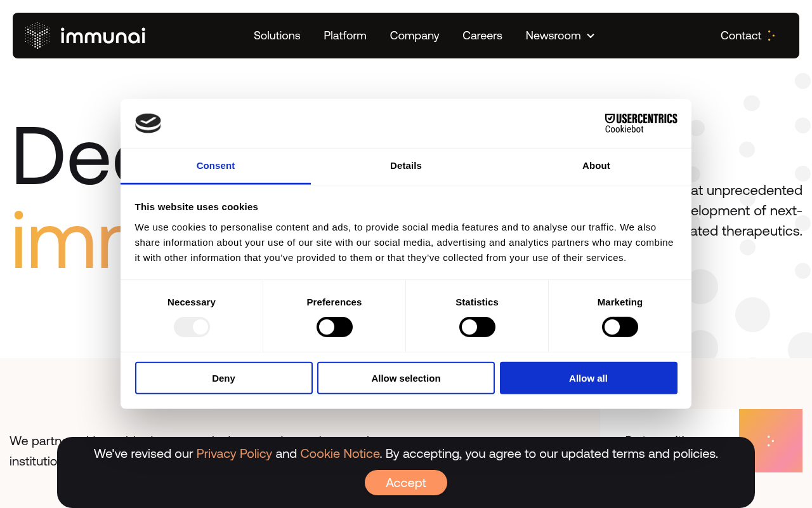Image resolution: width=812 pixels, height=508 pixels.
Task: Click Allow all cookies button
Action: tap(588, 378)
